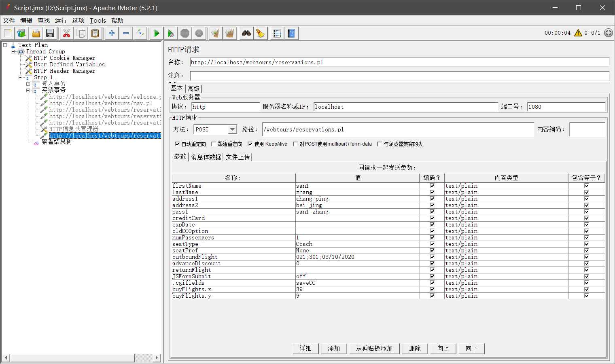Image resolution: width=615 pixels, height=364 pixels.
Task: Switch to the 消息体数据 tab
Action: 206,157
